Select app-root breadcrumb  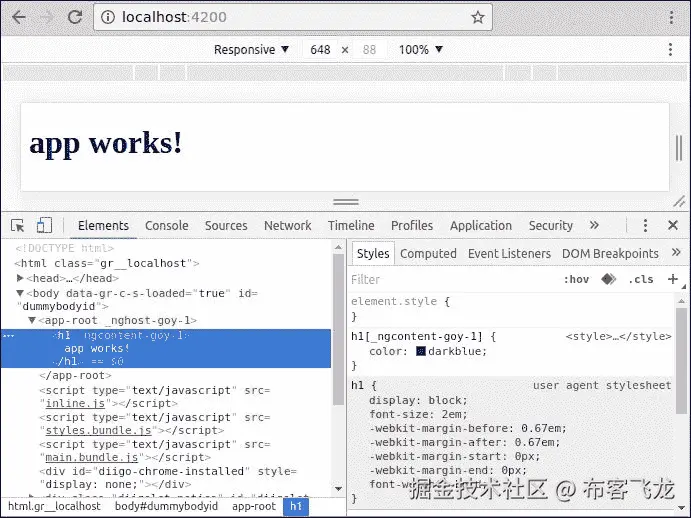(254, 506)
